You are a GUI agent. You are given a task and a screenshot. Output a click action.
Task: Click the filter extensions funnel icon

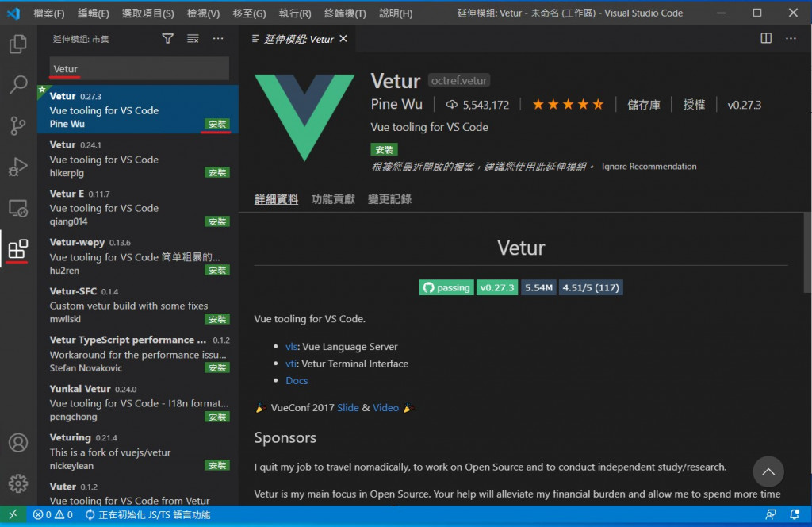[168, 39]
